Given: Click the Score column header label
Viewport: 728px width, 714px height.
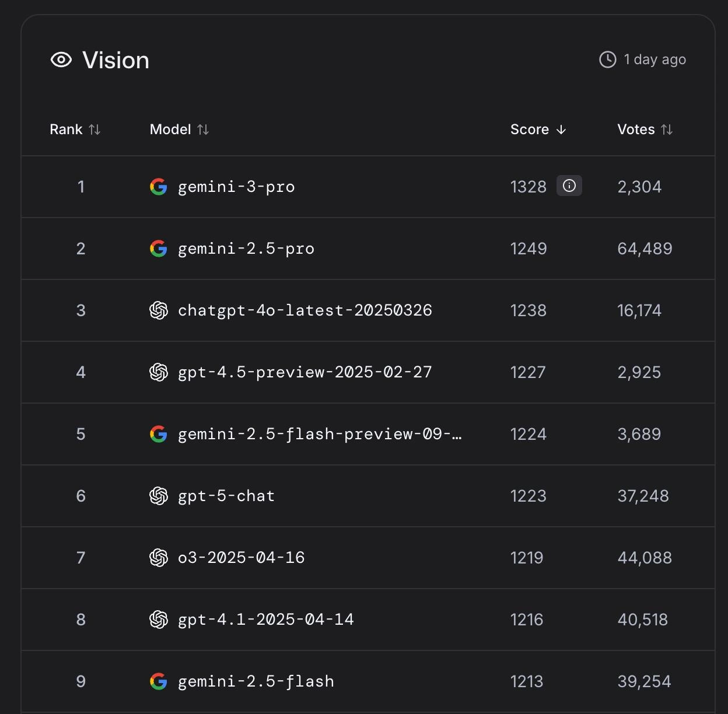Looking at the screenshot, I should click(530, 129).
